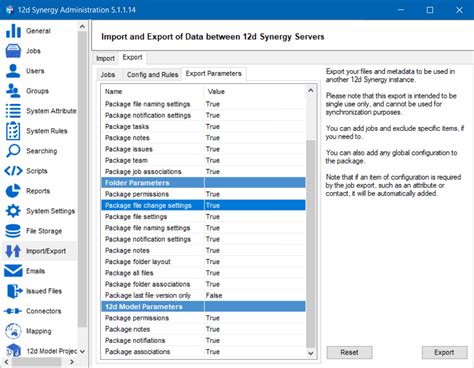Select Package file change settings row
474x368 pixels.
point(203,205)
